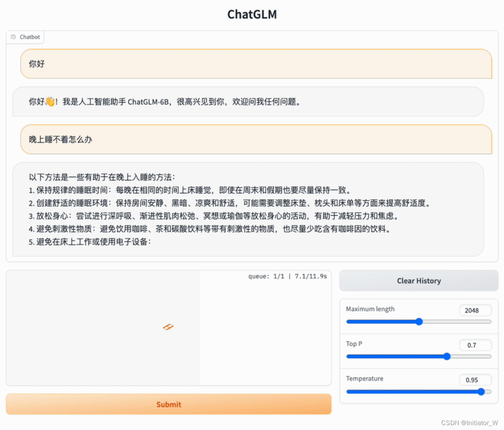Click the Submit button
The width and height of the screenshot is (504, 430).
(x=168, y=404)
